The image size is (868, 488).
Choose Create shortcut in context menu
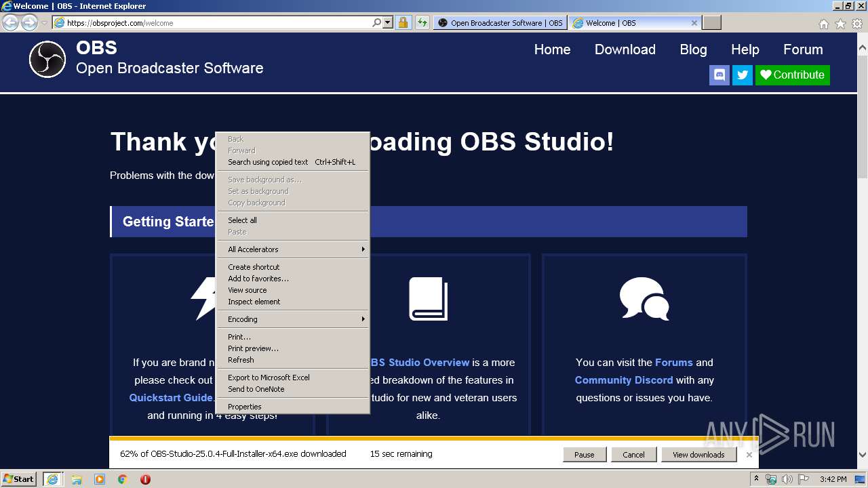pos(293,267)
